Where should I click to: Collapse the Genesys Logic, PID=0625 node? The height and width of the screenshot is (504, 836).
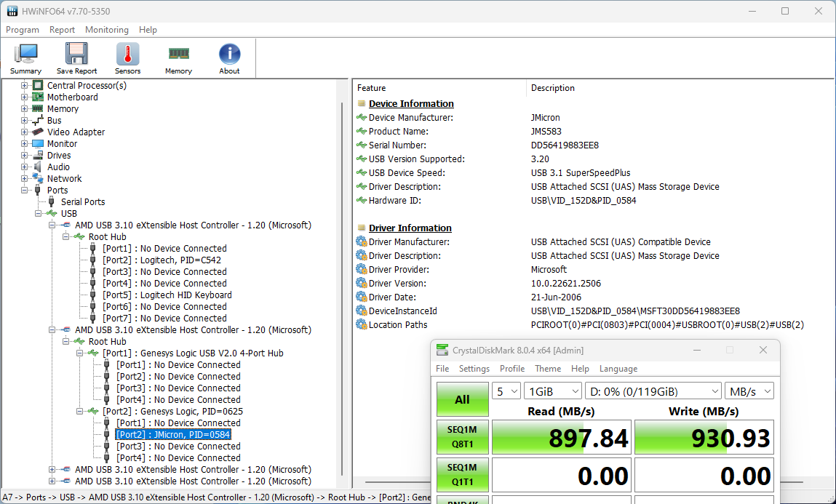point(79,412)
